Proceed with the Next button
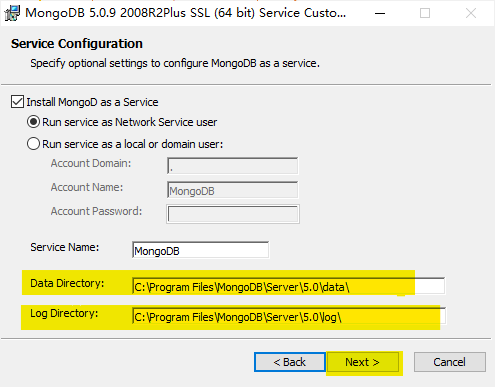 pos(363,362)
